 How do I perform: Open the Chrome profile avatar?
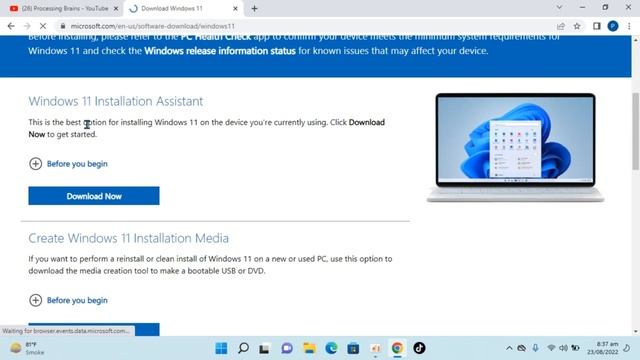[x=613, y=26]
